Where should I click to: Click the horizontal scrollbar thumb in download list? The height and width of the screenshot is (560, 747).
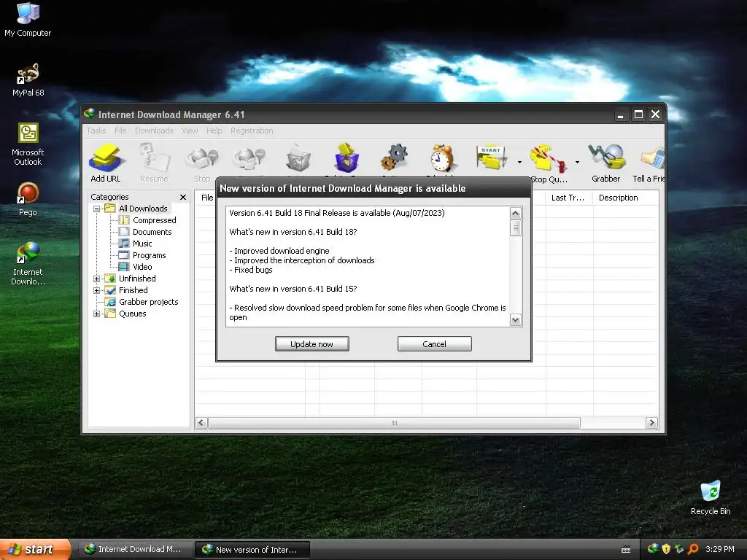[x=394, y=423]
